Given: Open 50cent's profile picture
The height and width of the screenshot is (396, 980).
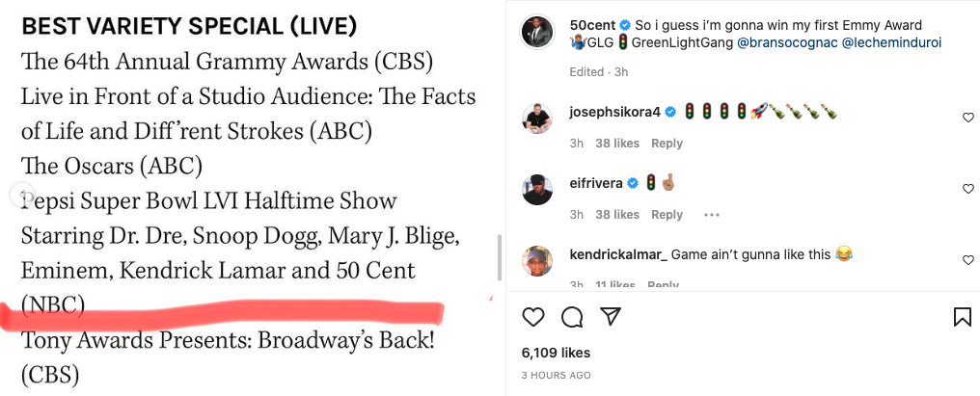Looking at the screenshot, I should (x=537, y=31).
